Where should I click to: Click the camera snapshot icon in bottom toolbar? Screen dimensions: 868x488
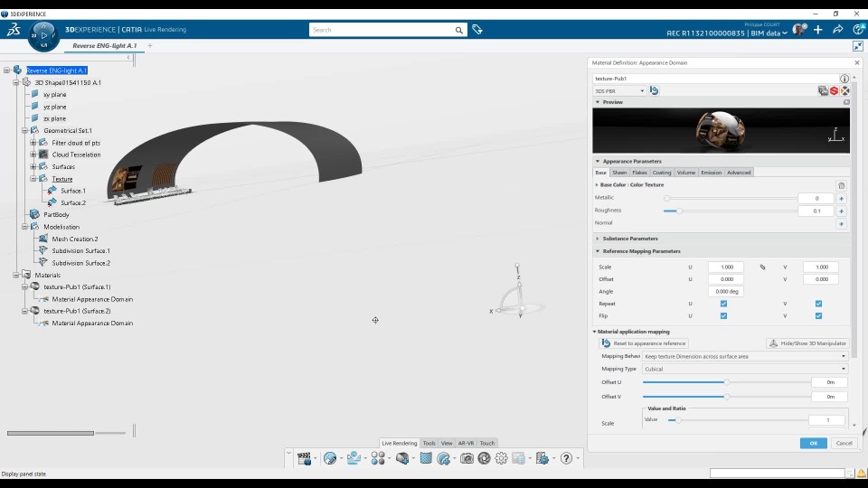(467, 459)
